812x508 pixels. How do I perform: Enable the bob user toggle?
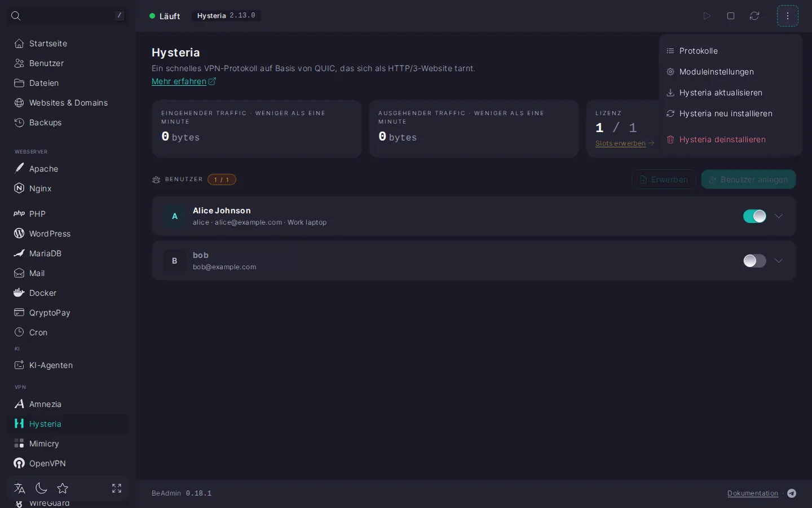click(x=754, y=261)
